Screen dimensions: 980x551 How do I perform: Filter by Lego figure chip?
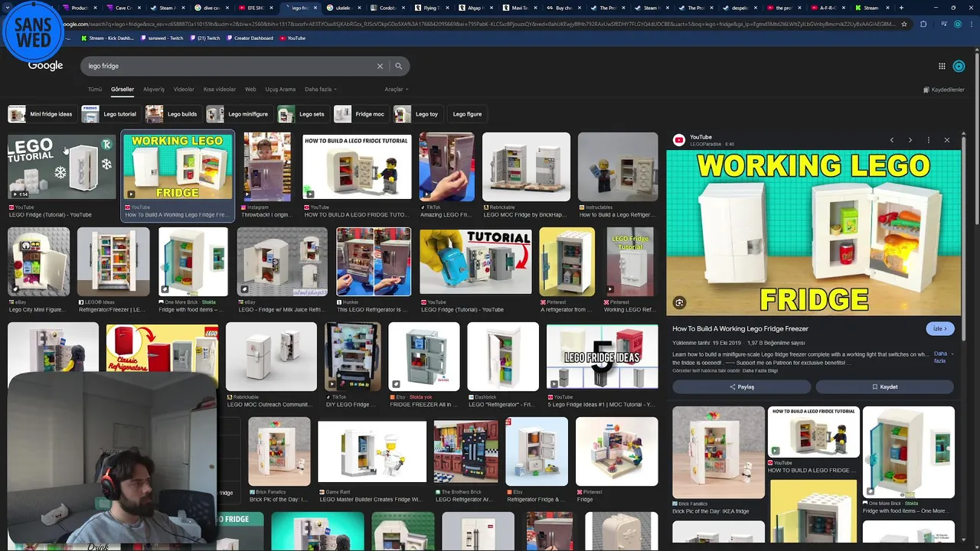[467, 114]
